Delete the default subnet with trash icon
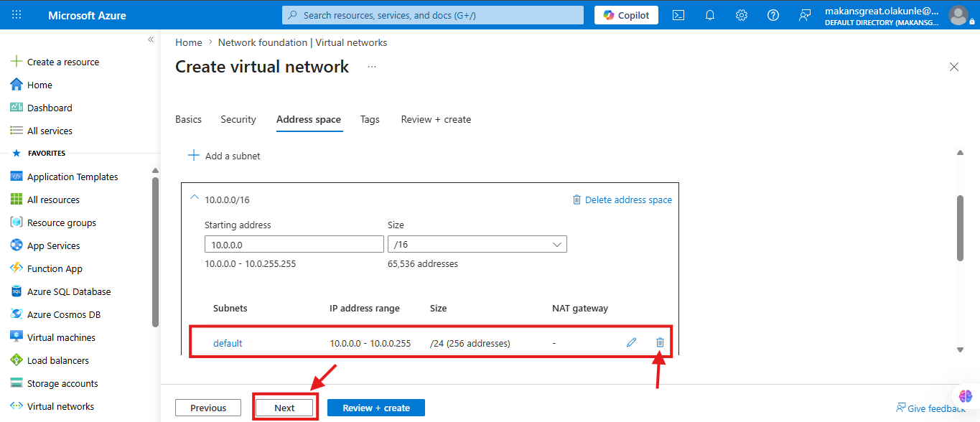Screen dimensions: 980x422 pyautogui.click(x=660, y=342)
